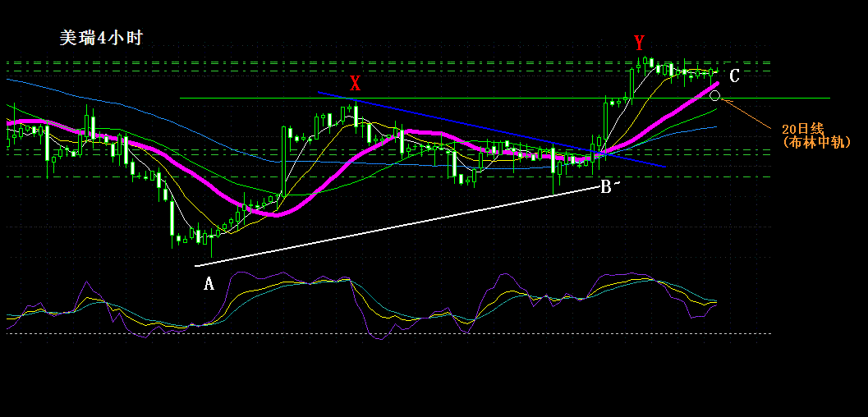Select the red Y wave label

pyautogui.click(x=640, y=43)
